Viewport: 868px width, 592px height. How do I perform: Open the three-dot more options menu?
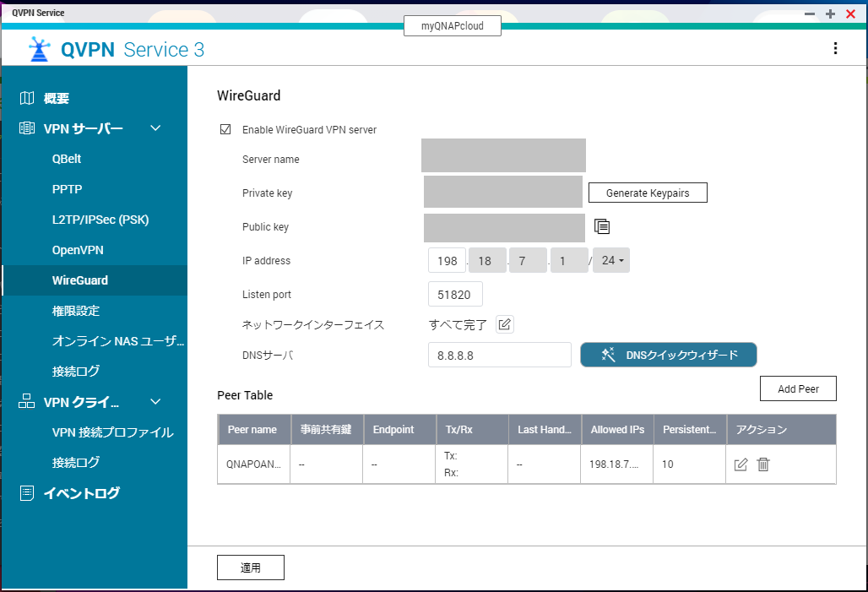[835, 49]
